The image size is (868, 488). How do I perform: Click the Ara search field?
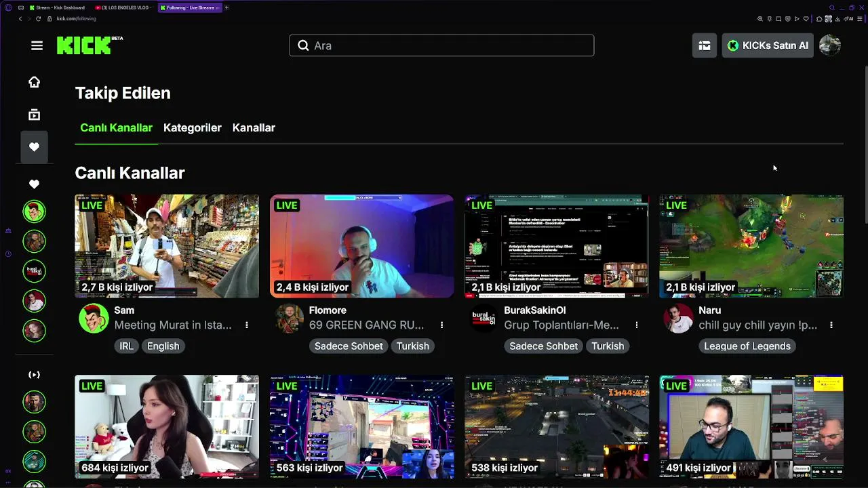(441, 45)
